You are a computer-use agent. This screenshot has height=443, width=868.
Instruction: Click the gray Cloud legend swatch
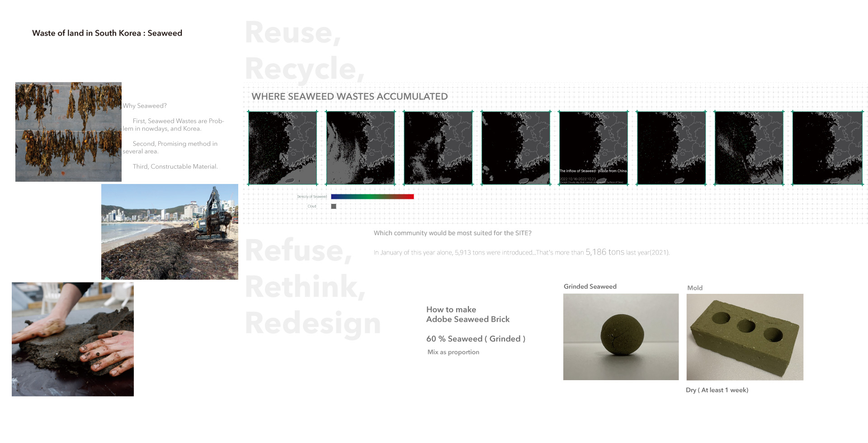[334, 206]
